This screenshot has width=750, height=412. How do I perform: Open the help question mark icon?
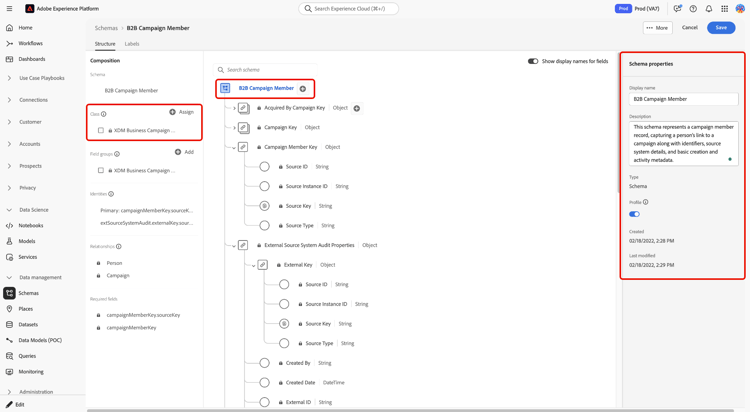[693, 9]
